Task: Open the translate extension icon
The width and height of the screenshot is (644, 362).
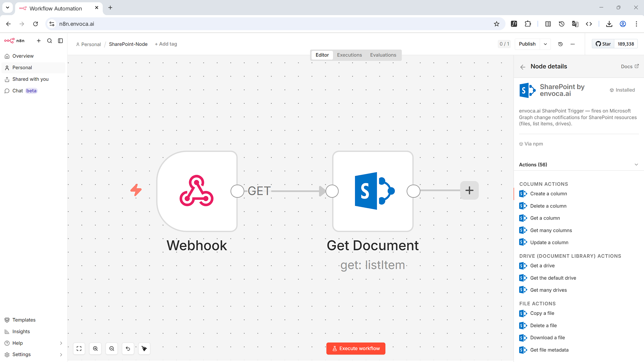Action: point(575,24)
